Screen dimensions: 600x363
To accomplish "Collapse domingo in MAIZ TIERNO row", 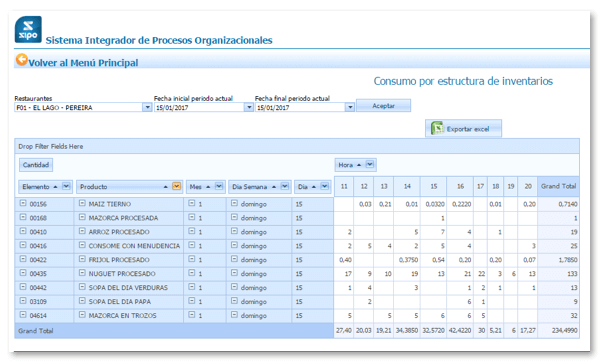I will (234, 203).
